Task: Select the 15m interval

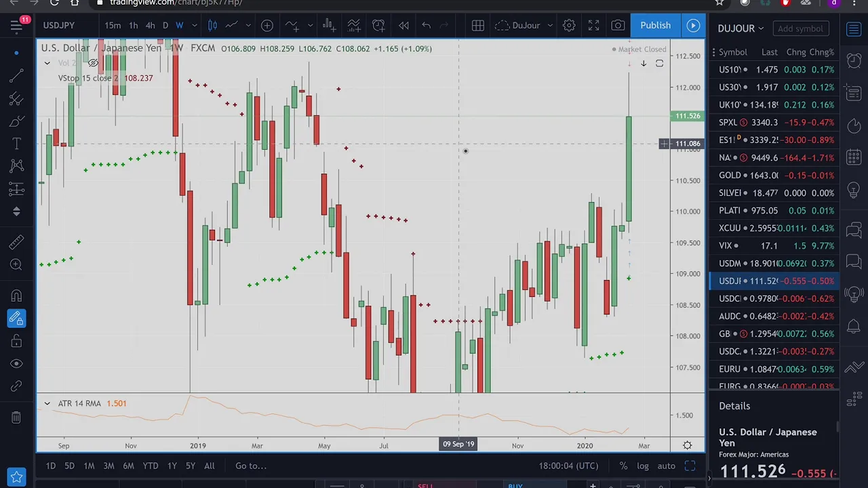Action: tap(113, 26)
